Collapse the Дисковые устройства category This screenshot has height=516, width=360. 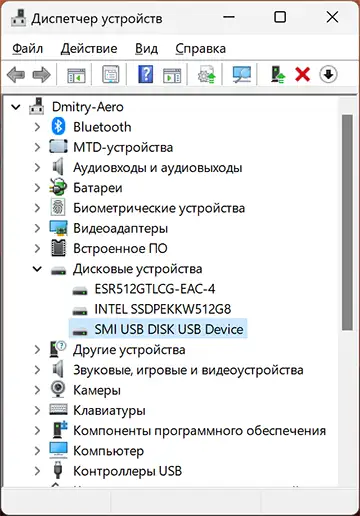(x=37, y=269)
